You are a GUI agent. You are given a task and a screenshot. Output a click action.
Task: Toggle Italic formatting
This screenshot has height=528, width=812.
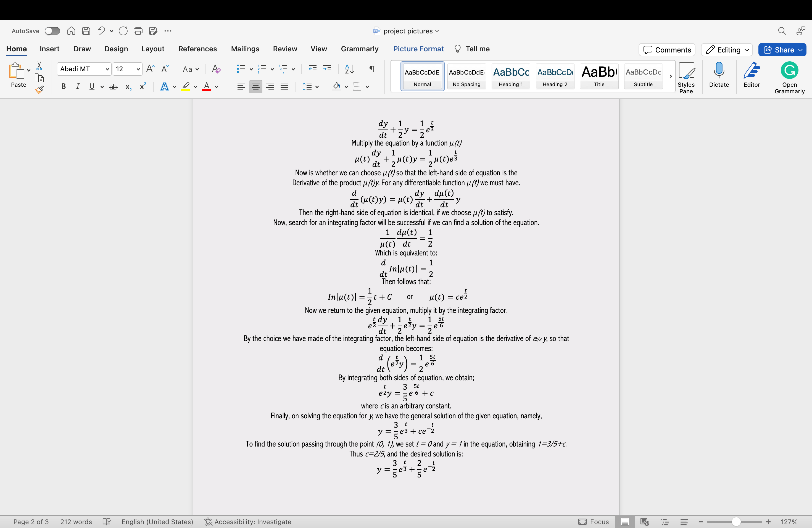(x=78, y=87)
